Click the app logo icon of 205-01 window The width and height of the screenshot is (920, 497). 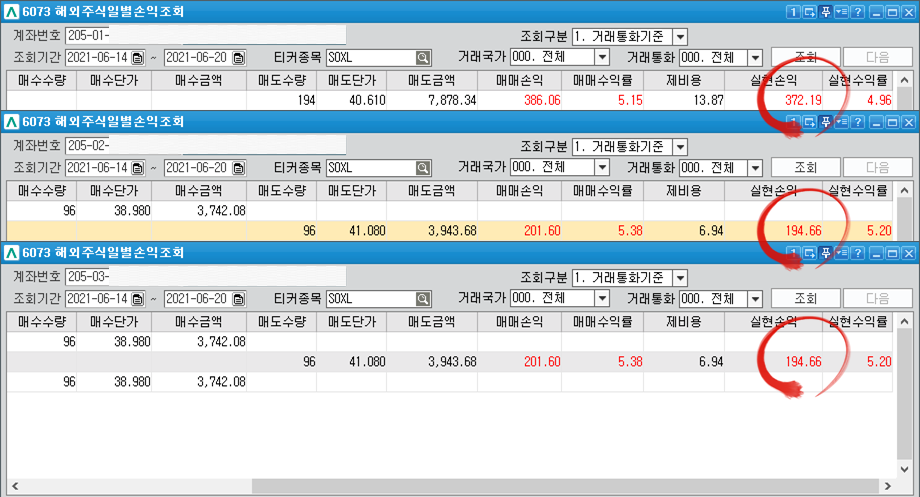12,12
